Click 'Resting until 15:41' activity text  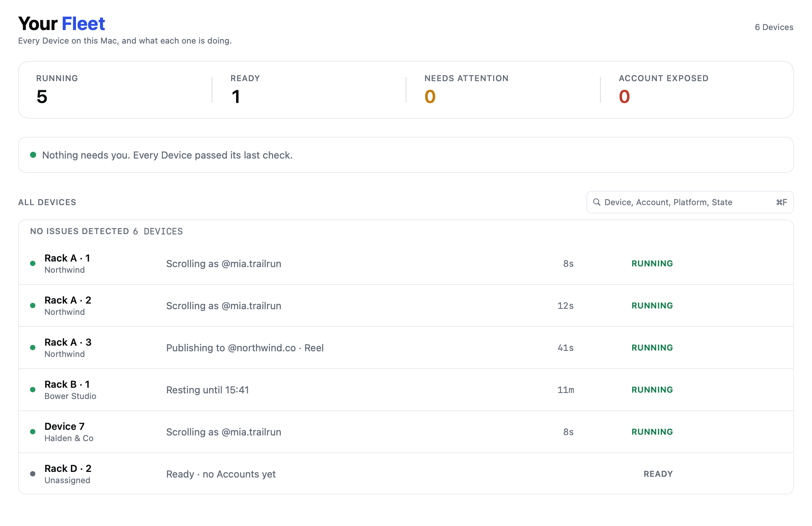pyautogui.click(x=208, y=390)
